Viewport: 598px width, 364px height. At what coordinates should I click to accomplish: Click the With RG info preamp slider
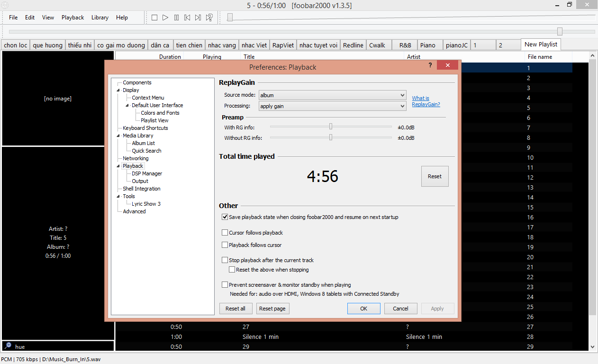pyautogui.click(x=331, y=127)
